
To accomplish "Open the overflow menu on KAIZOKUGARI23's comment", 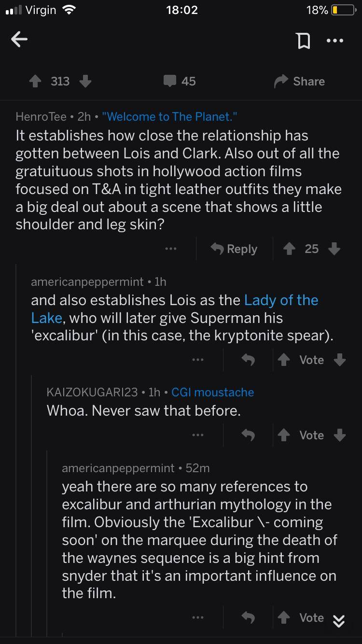I will (198, 435).
